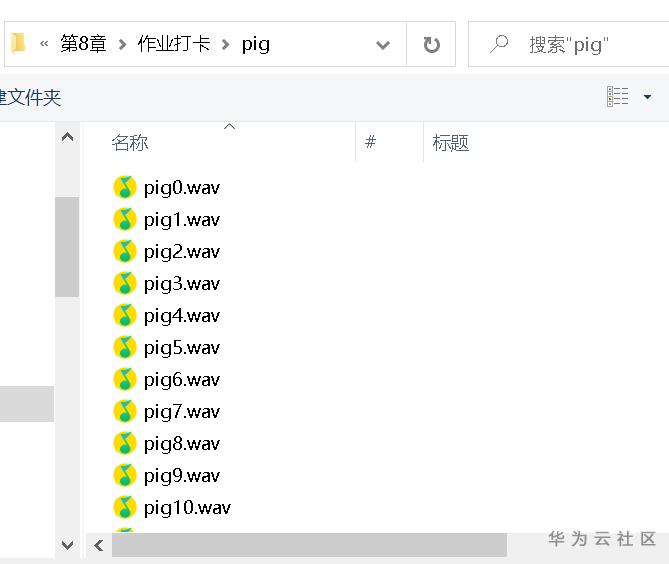669x564 pixels.
Task: Click the pig5.wav music icon
Action: (x=125, y=347)
